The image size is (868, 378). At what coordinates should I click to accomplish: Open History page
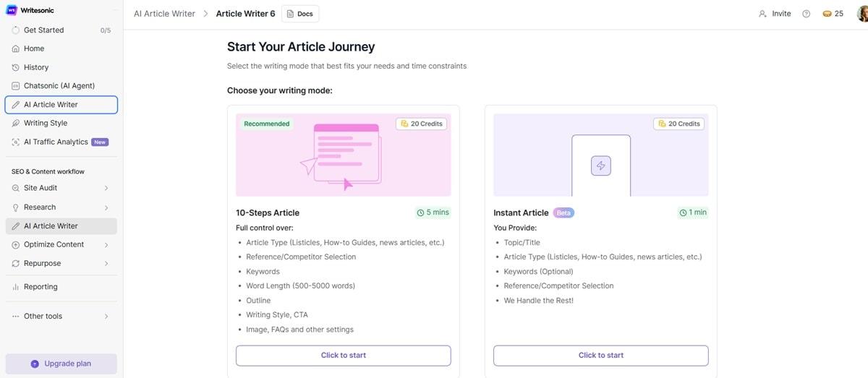[61, 67]
